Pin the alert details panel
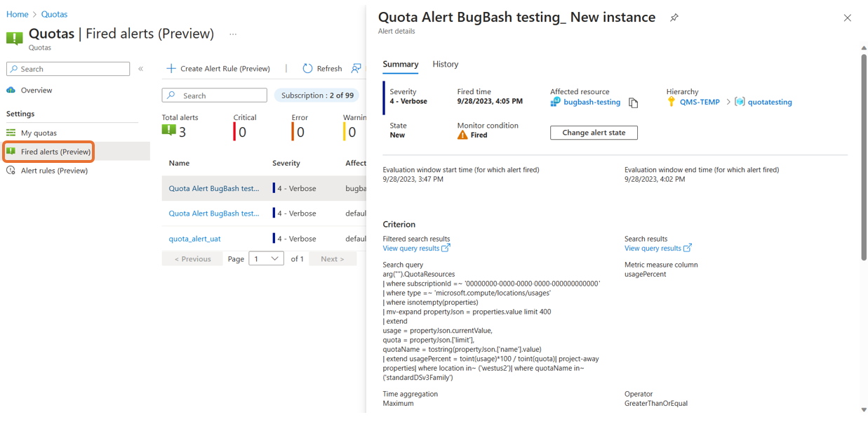 (674, 18)
